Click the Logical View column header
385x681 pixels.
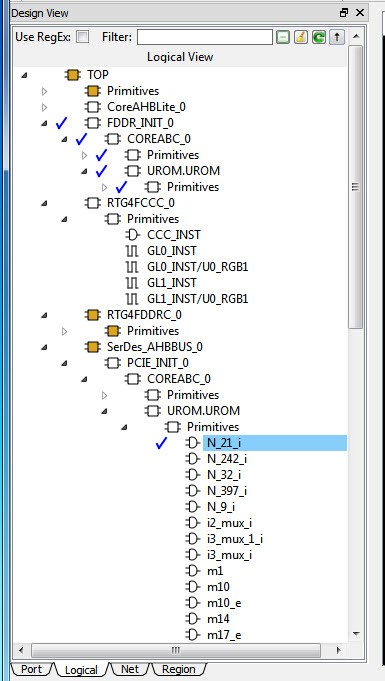[180, 57]
